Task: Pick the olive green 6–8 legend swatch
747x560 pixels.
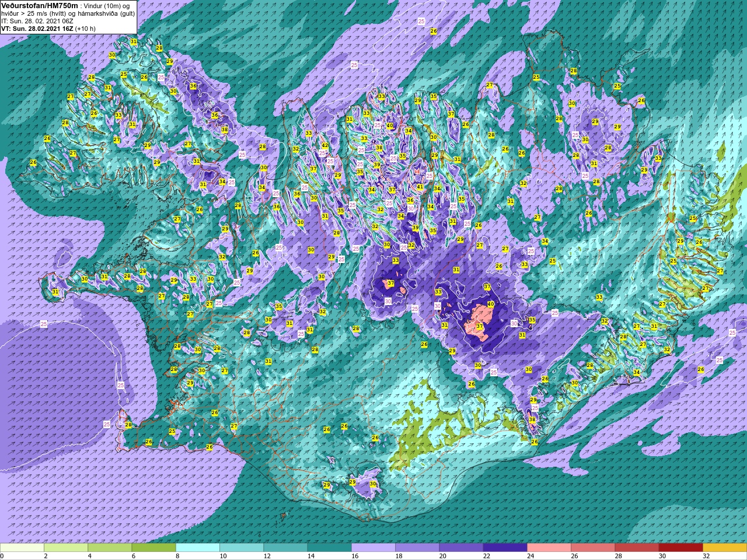Action: tap(153, 548)
